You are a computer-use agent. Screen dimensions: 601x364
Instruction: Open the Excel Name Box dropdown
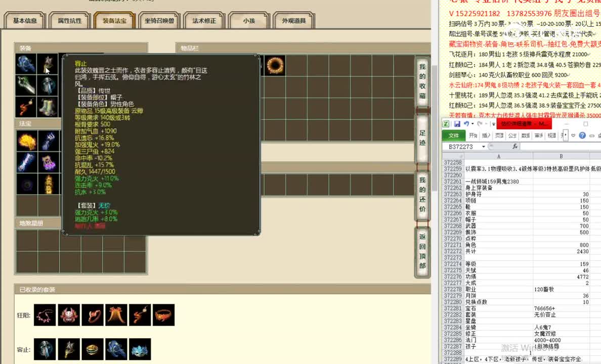click(x=484, y=147)
